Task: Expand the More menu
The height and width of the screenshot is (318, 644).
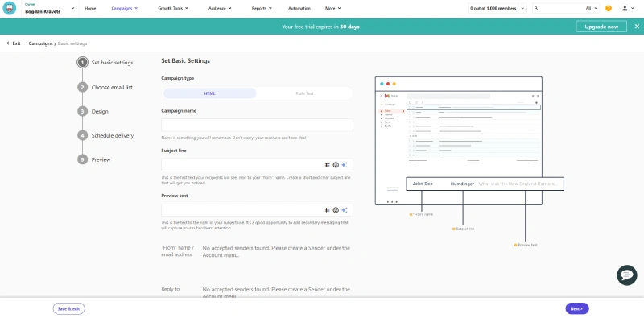Action: [332, 8]
